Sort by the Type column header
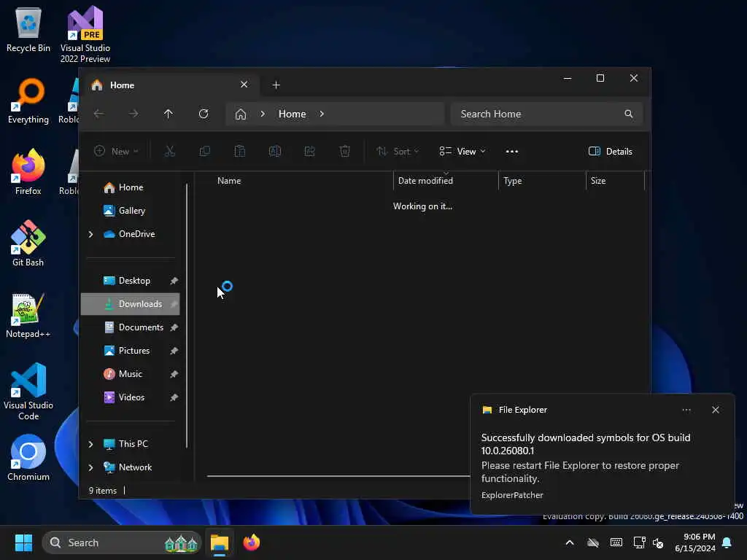Image resolution: width=747 pixels, height=560 pixels. click(x=542, y=181)
